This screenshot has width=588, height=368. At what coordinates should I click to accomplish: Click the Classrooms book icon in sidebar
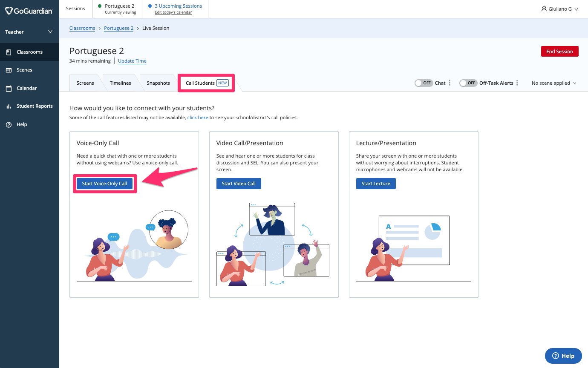[x=9, y=52]
